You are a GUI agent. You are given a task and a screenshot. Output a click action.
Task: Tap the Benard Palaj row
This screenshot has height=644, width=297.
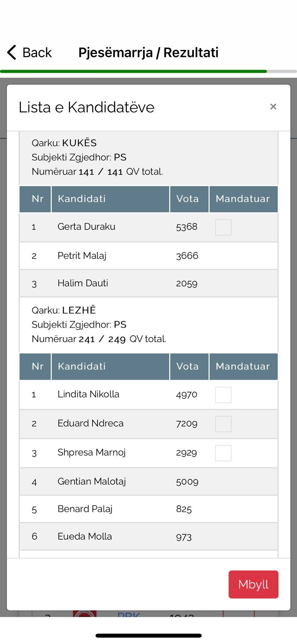148,509
